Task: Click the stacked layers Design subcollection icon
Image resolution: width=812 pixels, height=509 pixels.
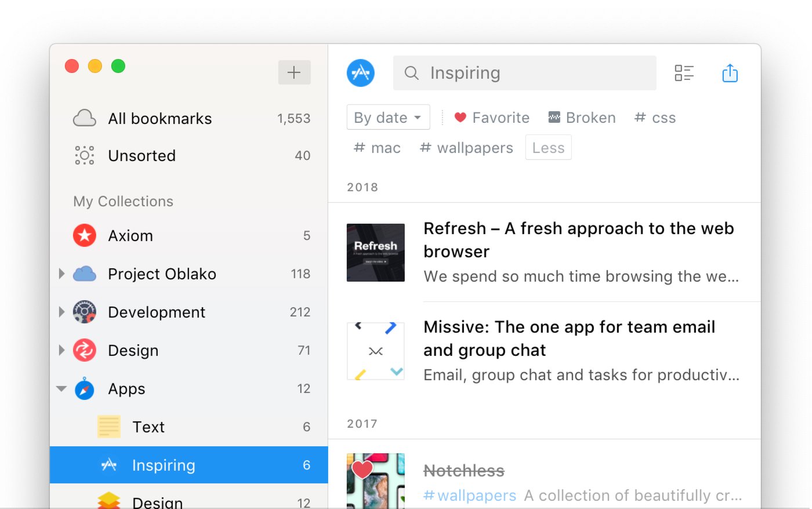Action: [109, 501]
